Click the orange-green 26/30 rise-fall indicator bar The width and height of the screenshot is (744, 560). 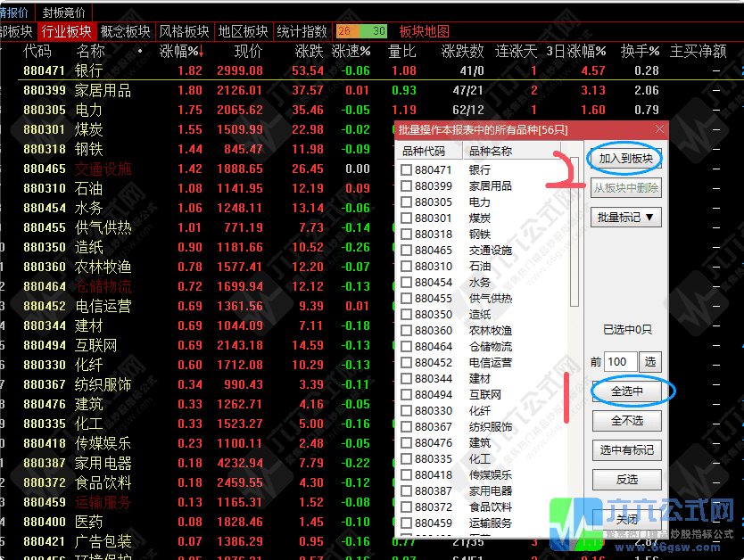coord(361,31)
